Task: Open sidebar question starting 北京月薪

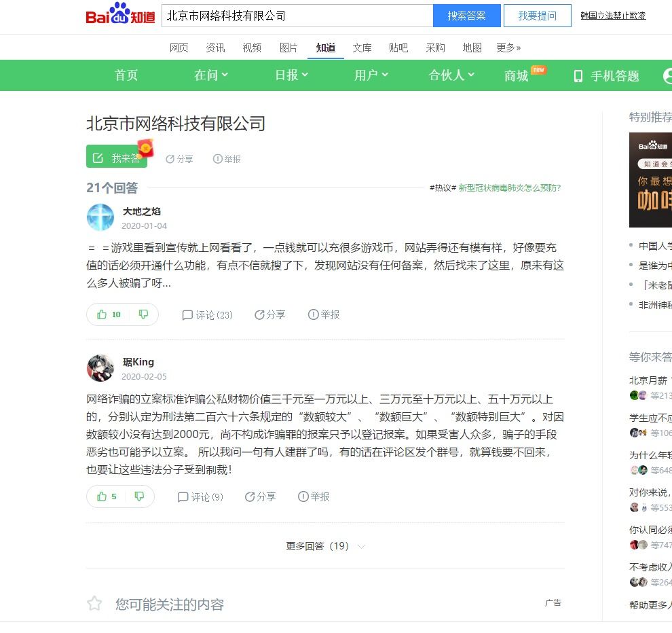Action: point(650,380)
